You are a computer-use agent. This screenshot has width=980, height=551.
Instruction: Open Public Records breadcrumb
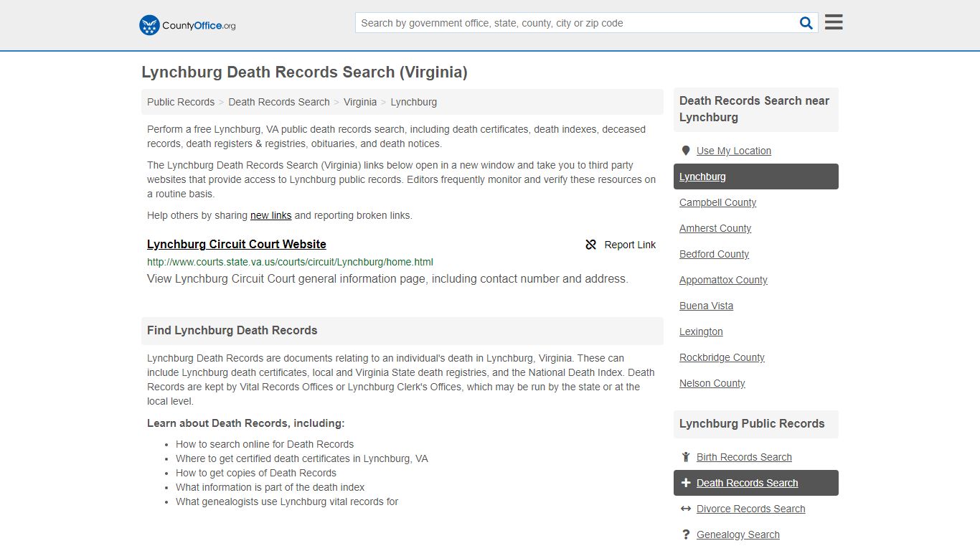click(x=181, y=102)
